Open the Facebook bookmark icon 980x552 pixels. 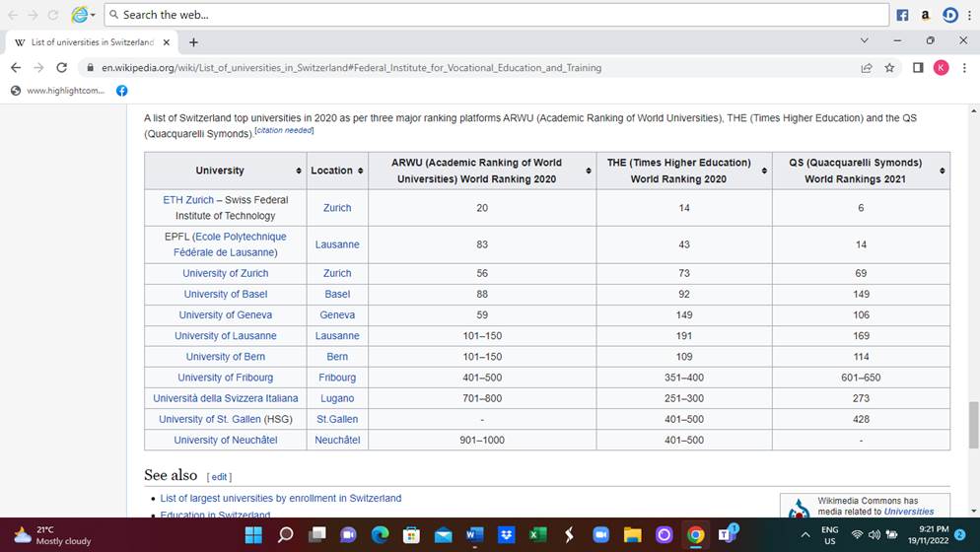(x=122, y=91)
